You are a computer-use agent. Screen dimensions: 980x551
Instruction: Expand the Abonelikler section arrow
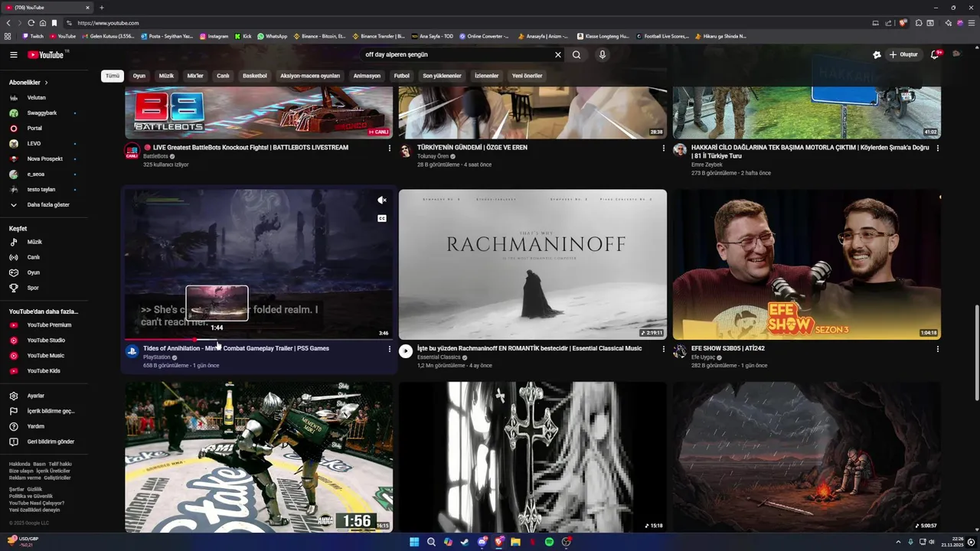pos(46,83)
